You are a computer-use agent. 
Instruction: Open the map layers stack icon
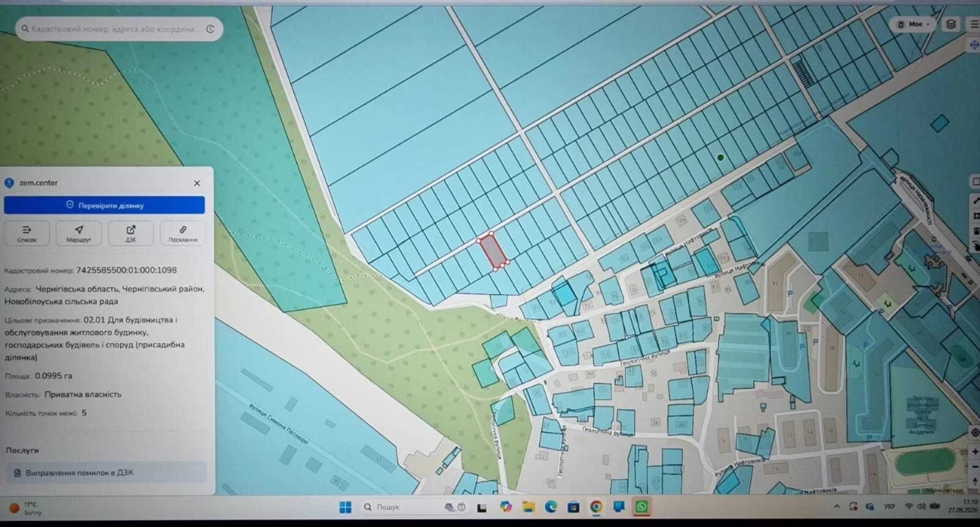point(951,24)
